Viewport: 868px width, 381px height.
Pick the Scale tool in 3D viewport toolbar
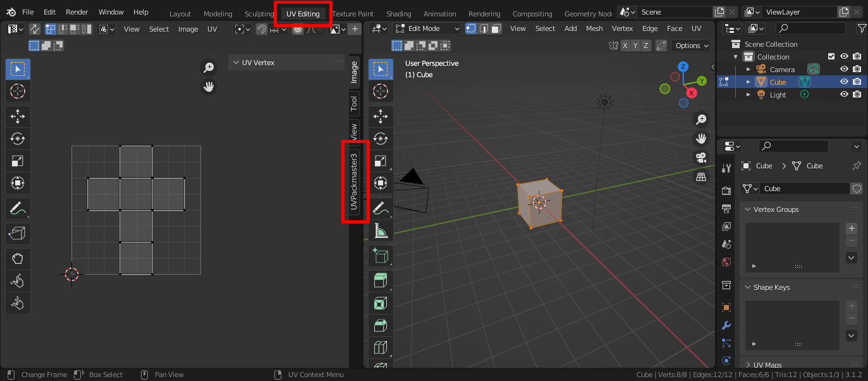pyautogui.click(x=381, y=161)
